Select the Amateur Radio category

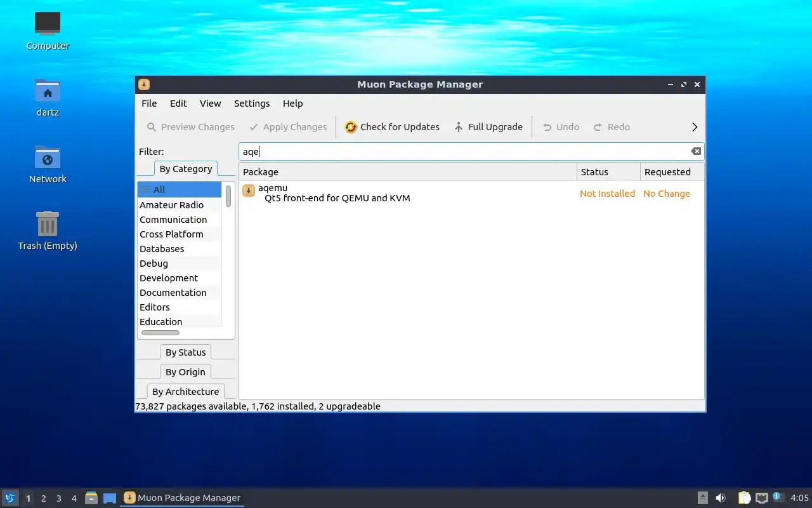click(x=180, y=205)
